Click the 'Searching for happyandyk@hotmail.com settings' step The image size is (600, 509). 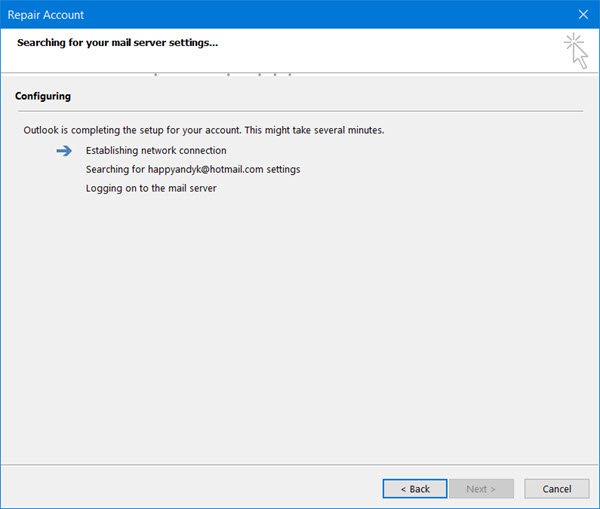pos(194,169)
